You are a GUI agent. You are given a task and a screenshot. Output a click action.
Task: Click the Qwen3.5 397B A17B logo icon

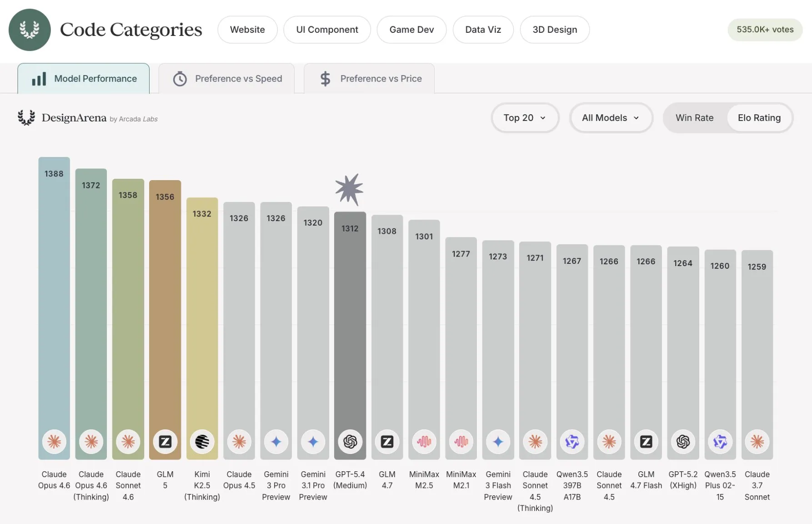pyautogui.click(x=572, y=442)
